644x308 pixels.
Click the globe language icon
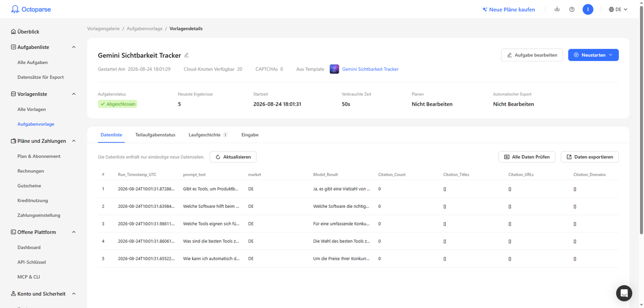(611, 9)
